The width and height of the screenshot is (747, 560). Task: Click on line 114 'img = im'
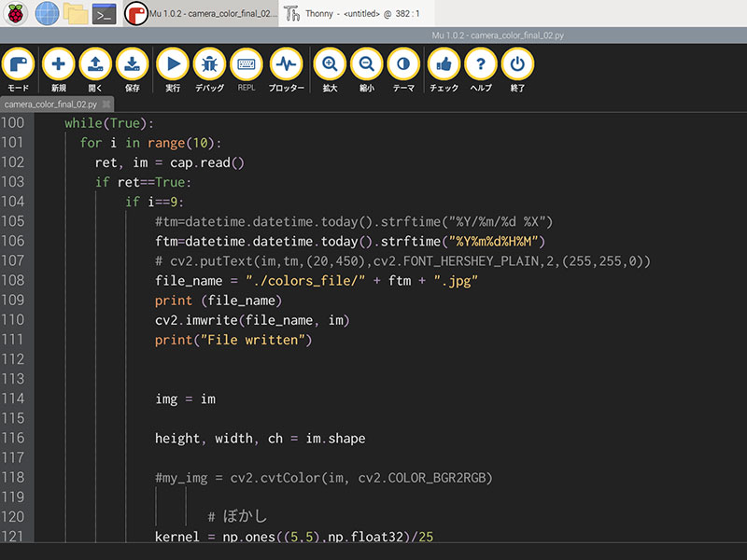[x=185, y=399]
